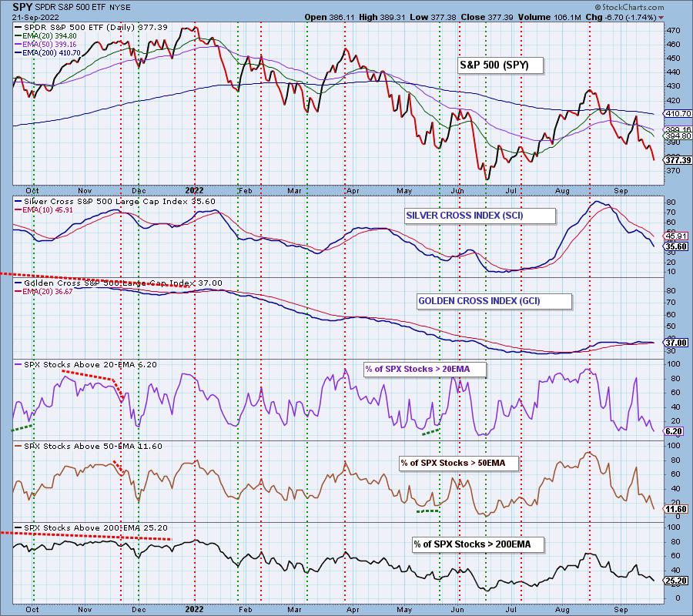The height and width of the screenshot is (616, 693).
Task: Click the SPX Stocks Above 50-EMA 11.60 legend
Action: coord(89,447)
